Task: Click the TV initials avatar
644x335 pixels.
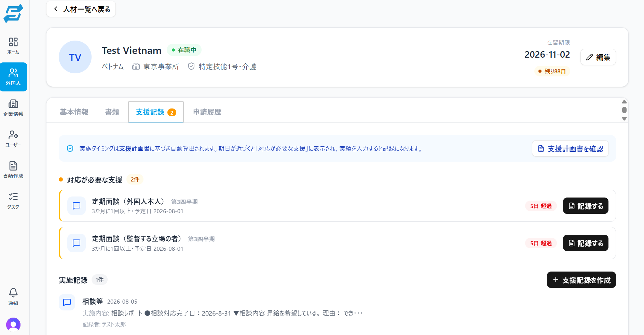Action: pyautogui.click(x=75, y=57)
